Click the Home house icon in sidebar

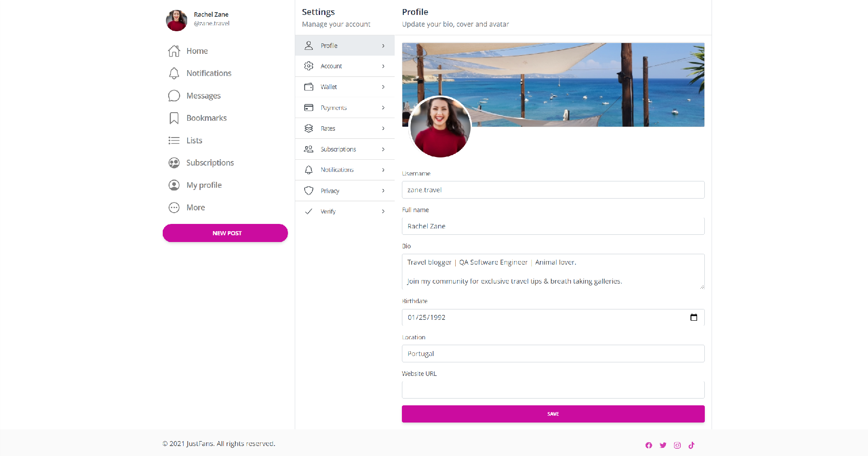click(x=174, y=51)
